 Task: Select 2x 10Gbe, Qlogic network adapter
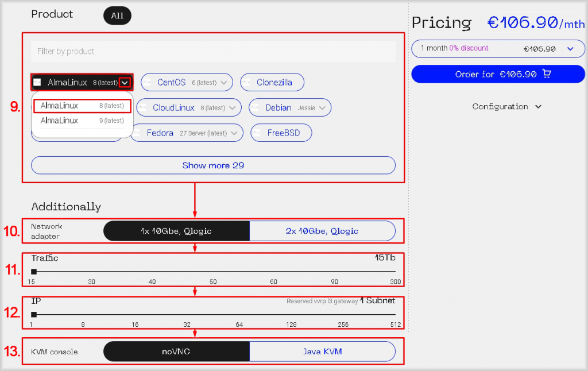point(322,231)
